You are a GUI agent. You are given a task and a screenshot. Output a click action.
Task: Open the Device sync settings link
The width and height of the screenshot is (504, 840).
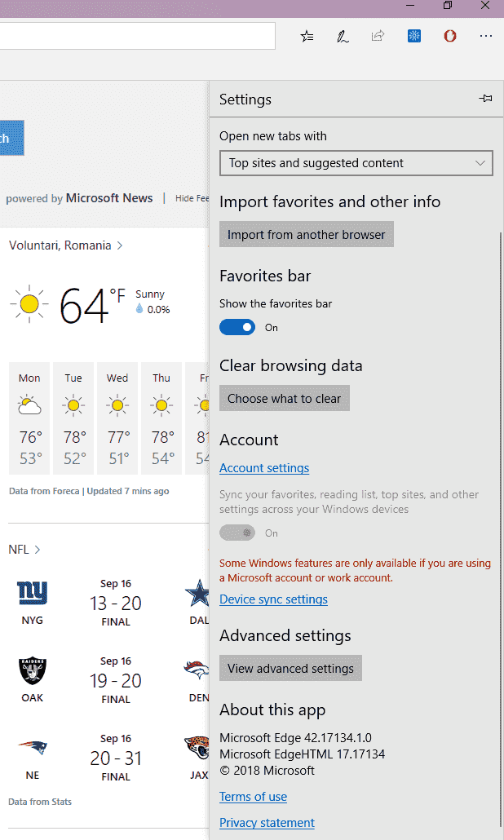pos(274,599)
